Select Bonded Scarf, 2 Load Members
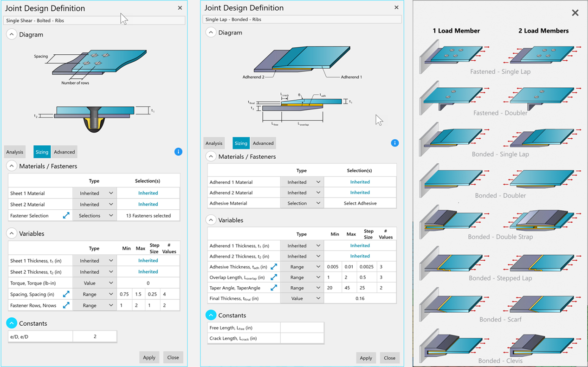588x367 pixels. click(x=542, y=303)
